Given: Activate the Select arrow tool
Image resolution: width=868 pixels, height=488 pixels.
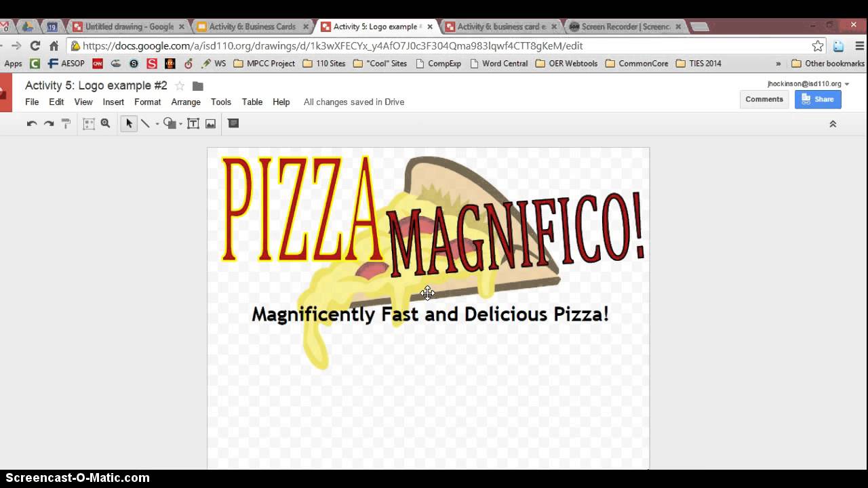Looking at the screenshot, I should click(x=128, y=123).
